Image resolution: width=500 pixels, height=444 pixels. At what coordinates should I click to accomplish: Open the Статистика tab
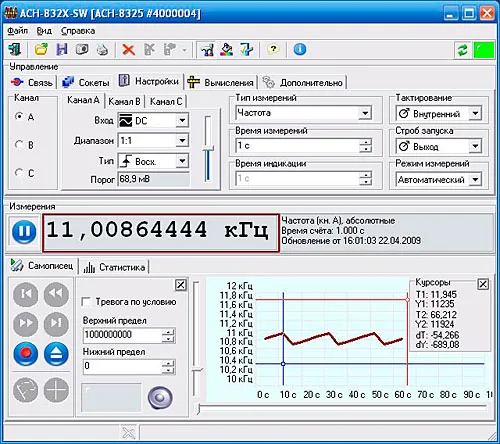point(114,267)
